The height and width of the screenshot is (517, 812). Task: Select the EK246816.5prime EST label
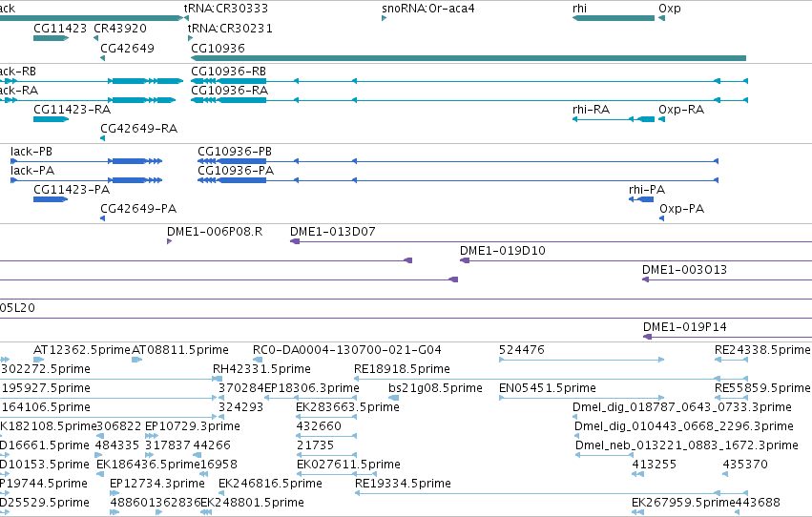(270, 484)
